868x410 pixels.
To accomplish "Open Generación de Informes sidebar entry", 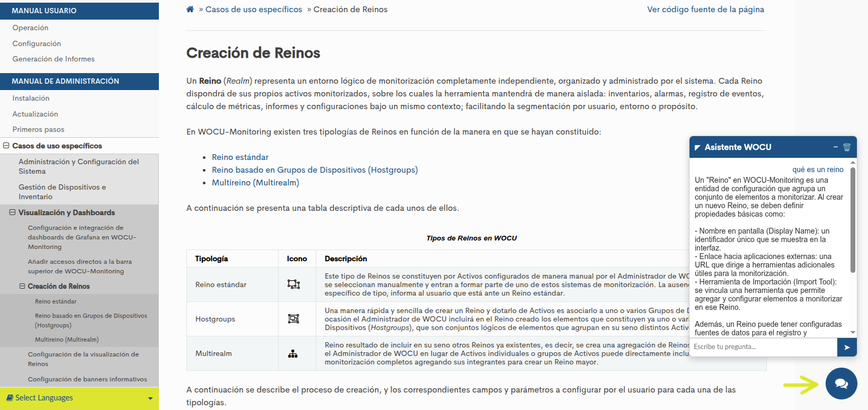I will pyautogui.click(x=53, y=59).
